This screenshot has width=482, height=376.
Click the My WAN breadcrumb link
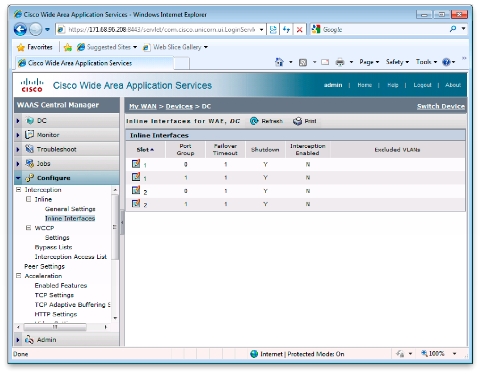tap(143, 106)
